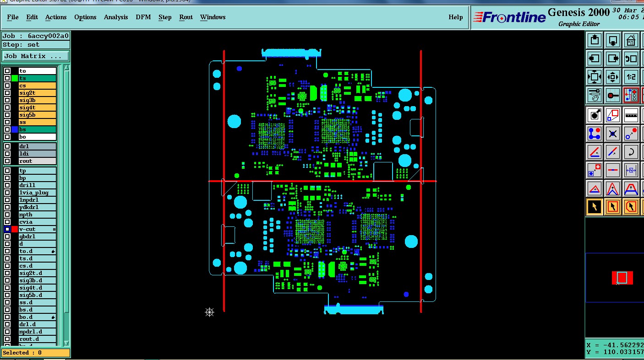Select the black circle with arrow feature icon
Screen dimensions: 644x360
pyautogui.click(x=595, y=115)
